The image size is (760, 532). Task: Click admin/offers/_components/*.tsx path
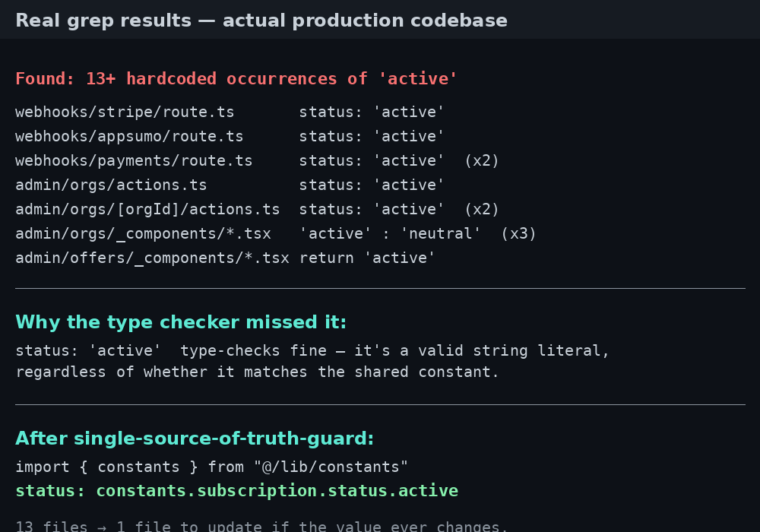click(152, 258)
